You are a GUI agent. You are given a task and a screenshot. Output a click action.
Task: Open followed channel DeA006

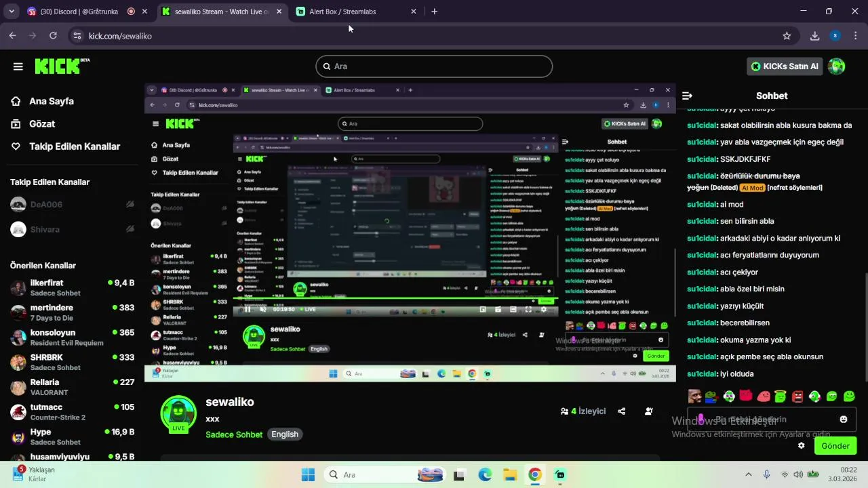pos(72,205)
